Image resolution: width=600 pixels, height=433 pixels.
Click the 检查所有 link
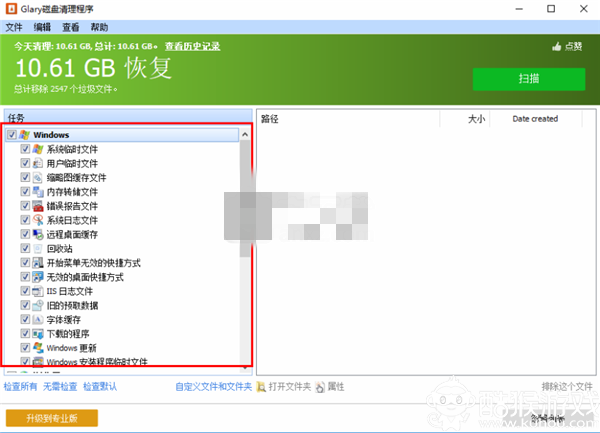[20, 387]
